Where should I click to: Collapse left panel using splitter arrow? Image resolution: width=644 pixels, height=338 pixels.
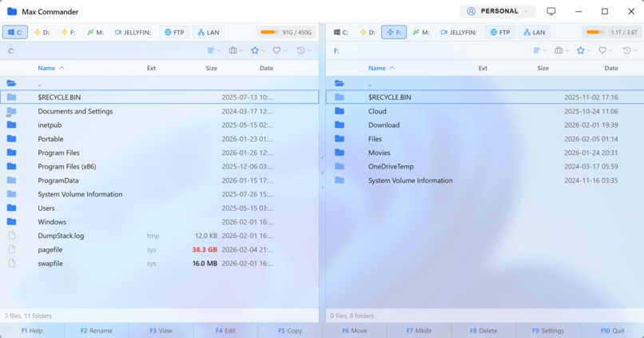tap(322, 157)
